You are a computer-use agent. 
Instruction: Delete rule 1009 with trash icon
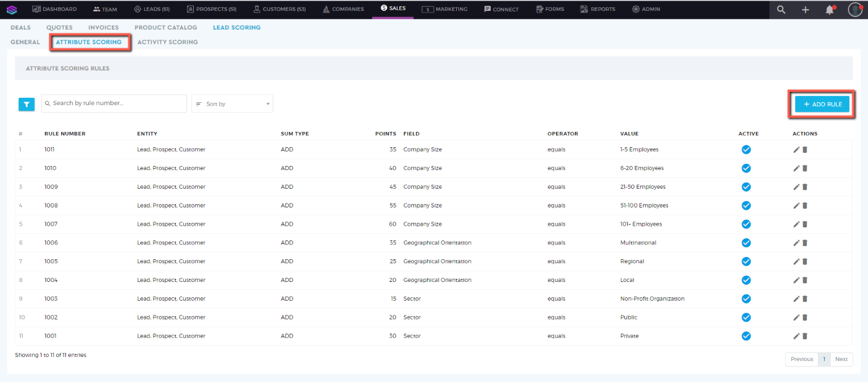click(805, 187)
